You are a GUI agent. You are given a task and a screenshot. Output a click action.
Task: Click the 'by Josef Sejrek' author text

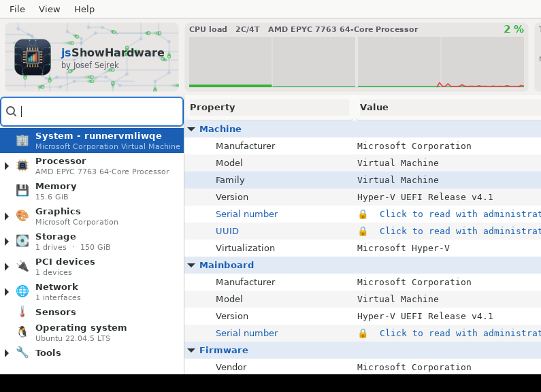pyautogui.click(x=90, y=65)
